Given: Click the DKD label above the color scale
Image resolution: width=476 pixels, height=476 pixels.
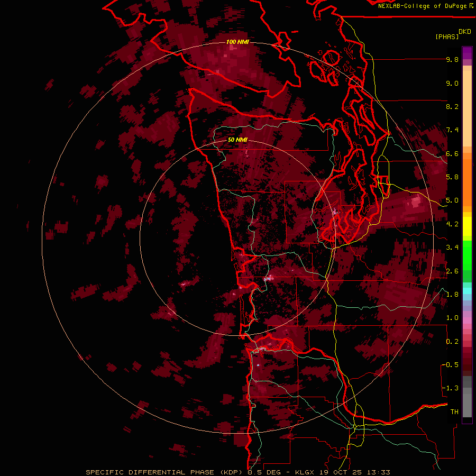Looking at the screenshot, I should pyautogui.click(x=465, y=32).
